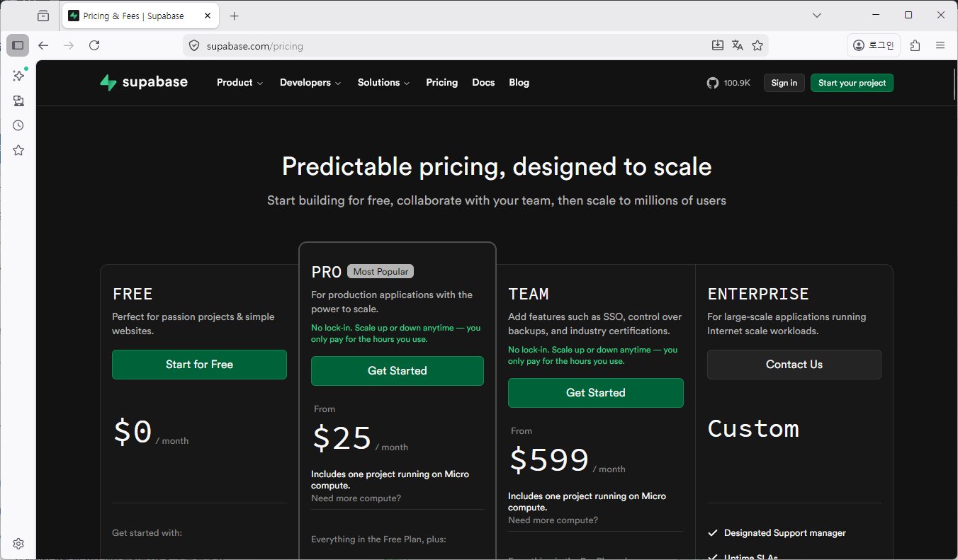958x560 pixels.
Task: Open the tracking protection shield icon
Action: [x=194, y=46]
